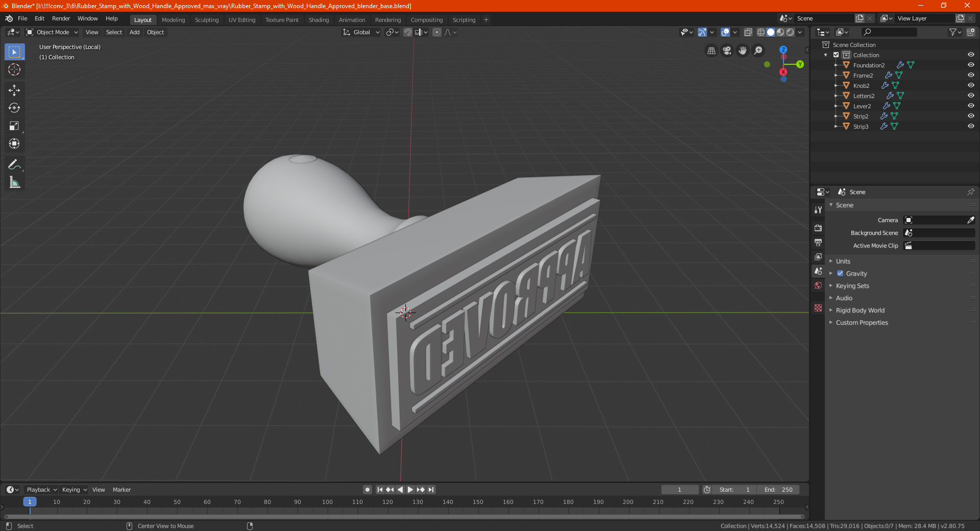Pick the Measure tool
The width and height of the screenshot is (980, 531).
click(14, 182)
